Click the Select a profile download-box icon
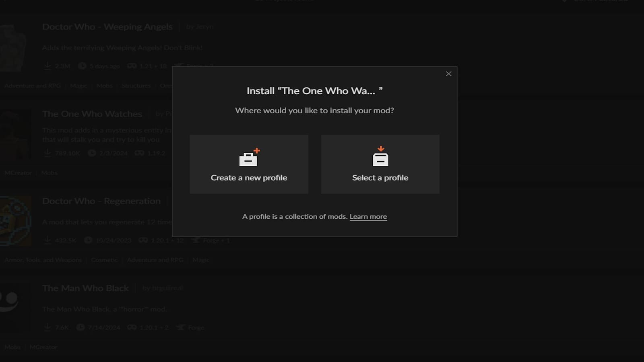Viewport: 644px width, 362px height. 380,158
